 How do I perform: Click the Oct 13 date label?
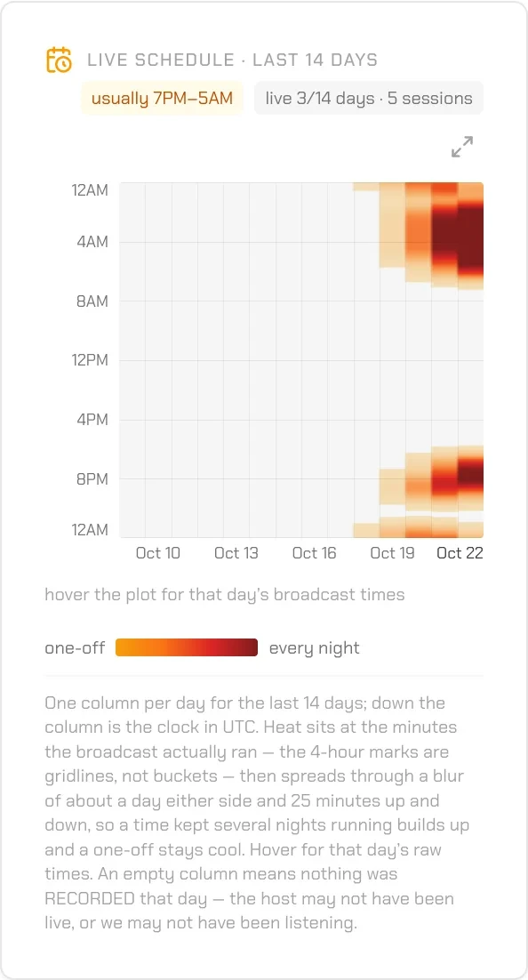(236, 552)
